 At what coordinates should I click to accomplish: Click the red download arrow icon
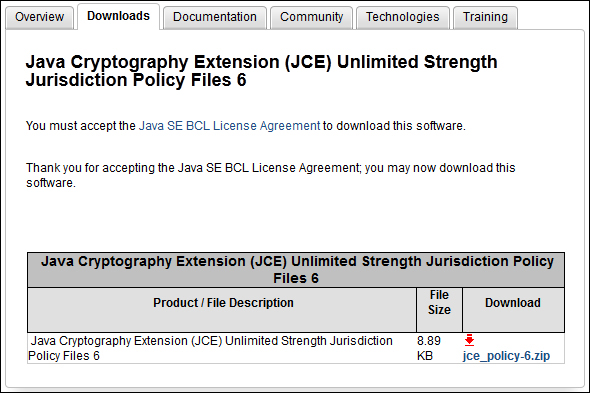pyautogui.click(x=469, y=340)
